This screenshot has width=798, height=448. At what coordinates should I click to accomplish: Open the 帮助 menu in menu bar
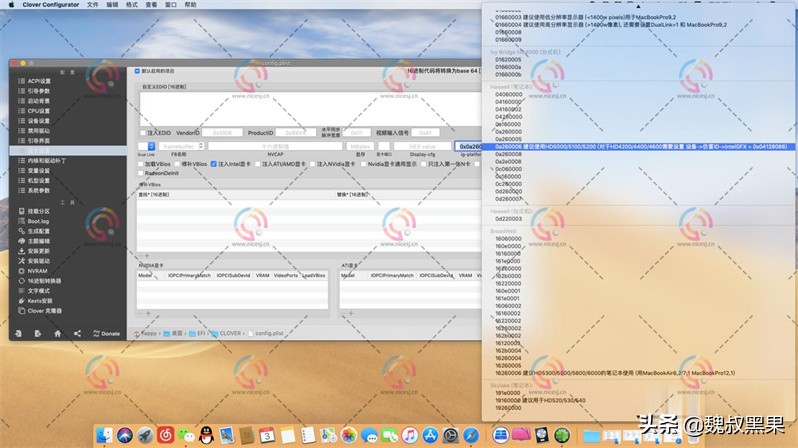[190, 5]
